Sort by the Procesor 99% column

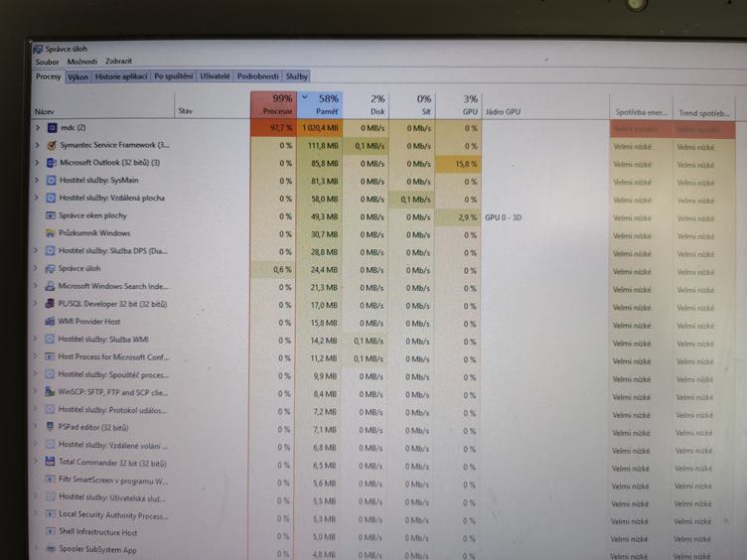(x=273, y=105)
